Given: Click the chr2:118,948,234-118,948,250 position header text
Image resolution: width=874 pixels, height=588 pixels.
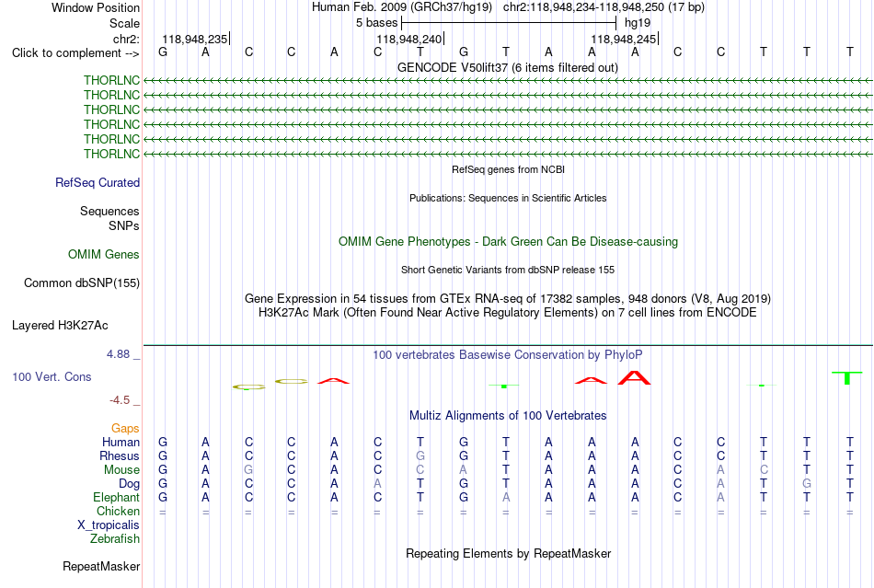Looking at the screenshot, I should (604, 7).
